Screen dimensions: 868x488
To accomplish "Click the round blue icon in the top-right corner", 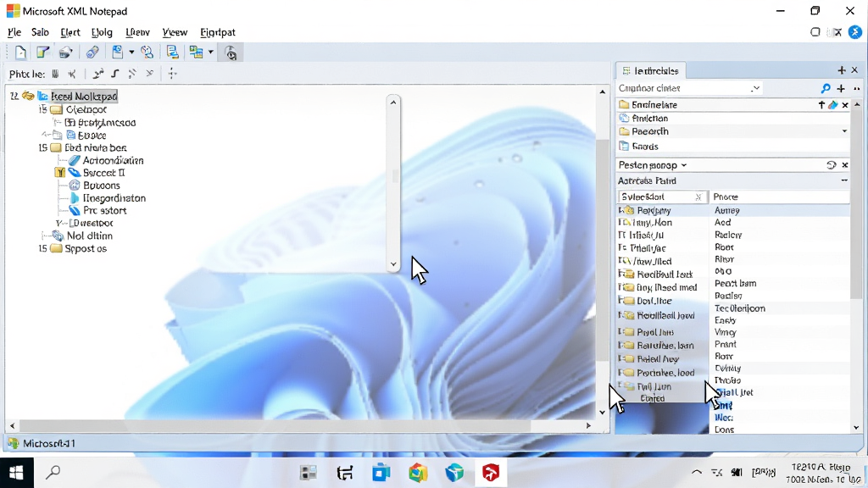I will pos(854,32).
